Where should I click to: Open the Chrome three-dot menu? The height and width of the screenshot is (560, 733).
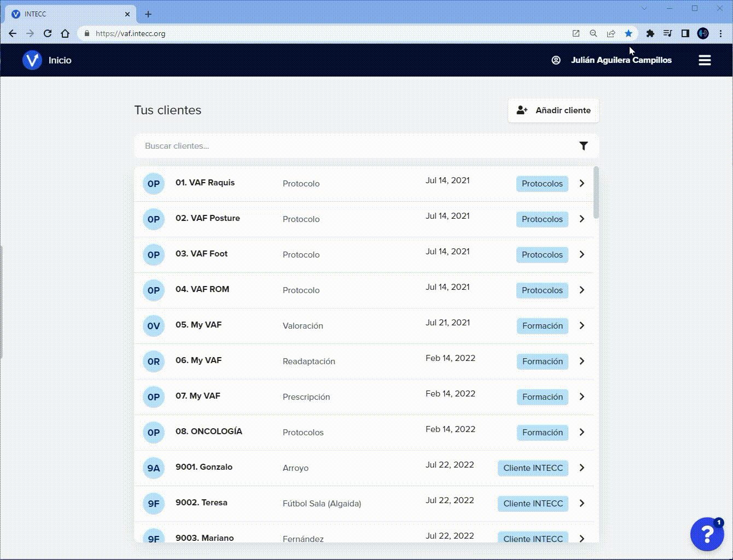click(x=720, y=33)
